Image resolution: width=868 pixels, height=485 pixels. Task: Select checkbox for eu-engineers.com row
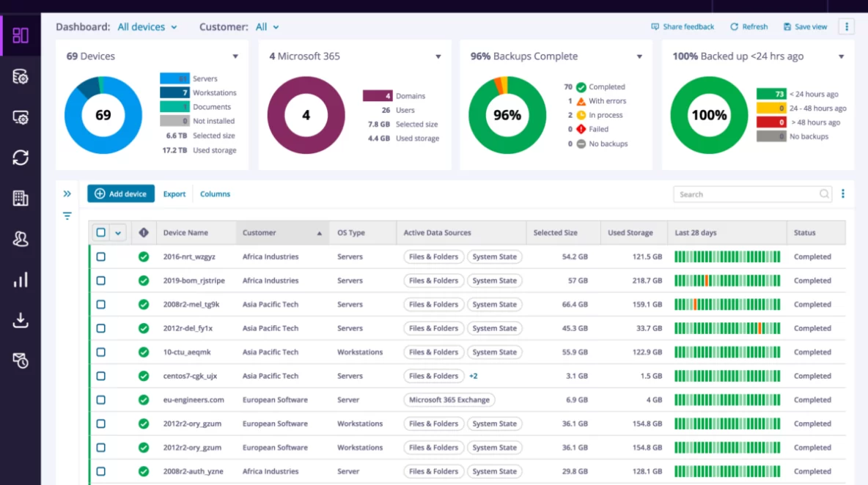(101, 400)
